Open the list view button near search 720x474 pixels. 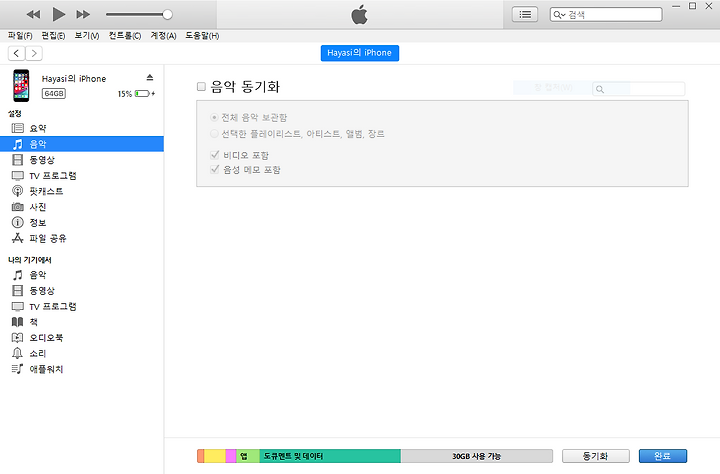pyautogui.click(x=525, y=15)
